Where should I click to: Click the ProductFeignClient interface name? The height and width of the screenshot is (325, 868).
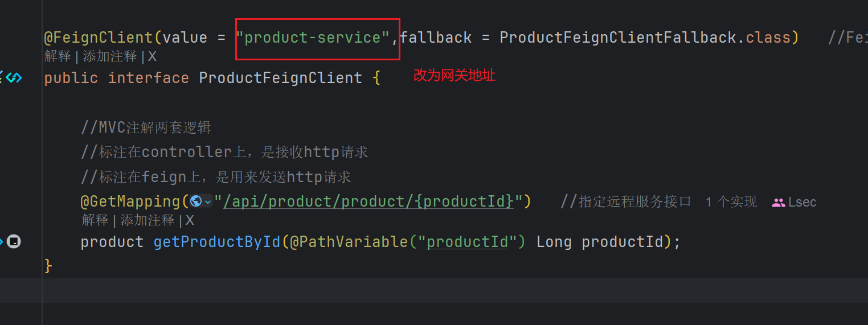[x=280, y=78]
